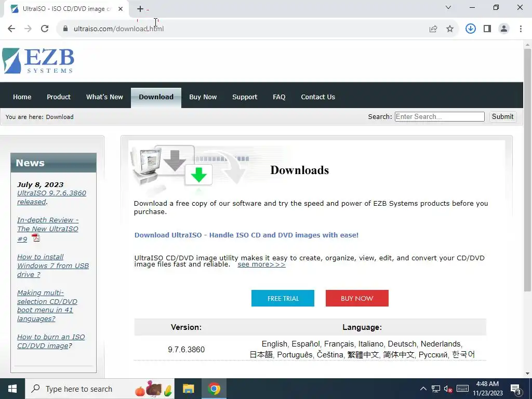Click version number 9.7.6.3860 cell
Screen dimensions: 532x399
tap(187, 350)
